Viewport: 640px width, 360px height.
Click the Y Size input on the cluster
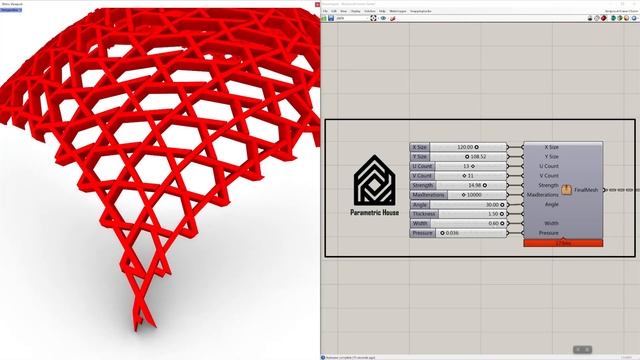551,157
